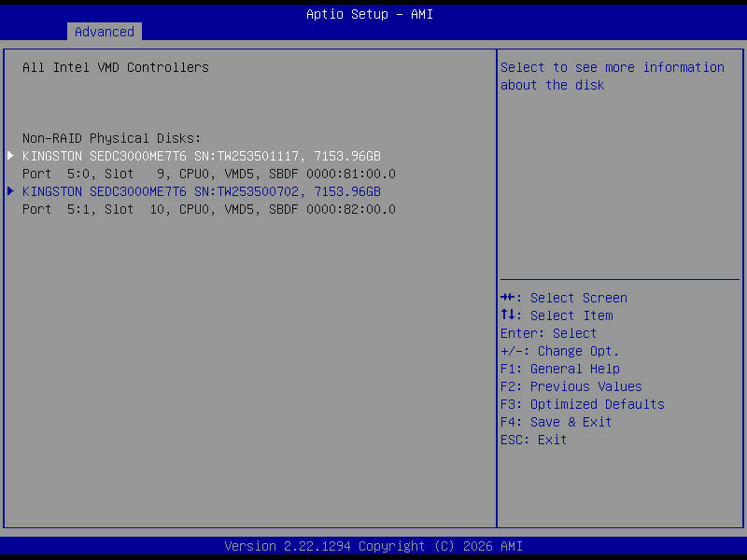Click the 'F1: General Help' hint
This screenshot has width=747, height=560.
[560, 369]
